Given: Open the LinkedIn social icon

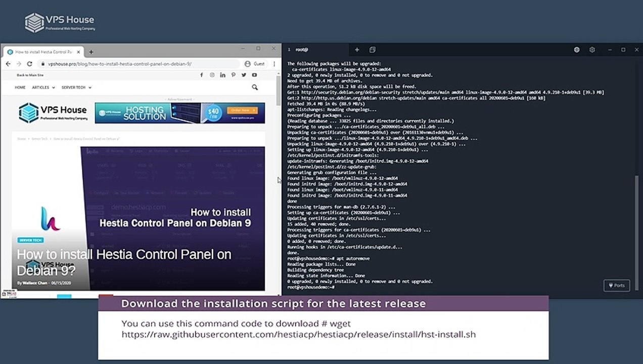Looking at the screenshot, I should [x=222, y=75].
